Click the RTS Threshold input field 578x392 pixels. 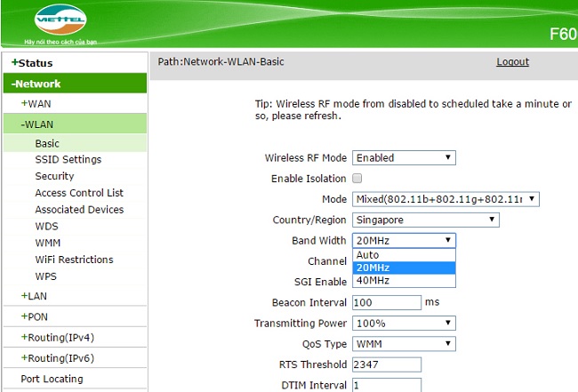pos(386,364)
